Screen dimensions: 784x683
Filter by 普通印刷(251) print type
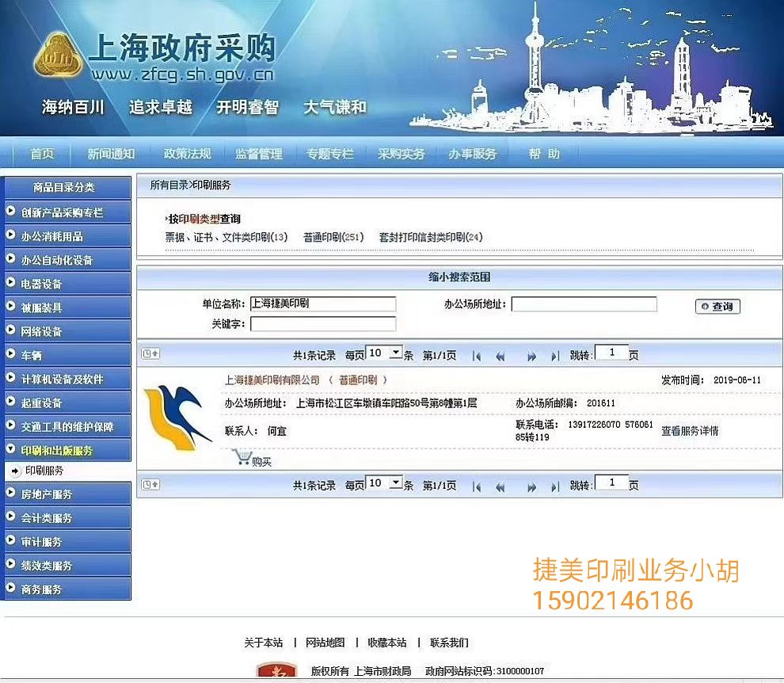[x=333, y=237]
